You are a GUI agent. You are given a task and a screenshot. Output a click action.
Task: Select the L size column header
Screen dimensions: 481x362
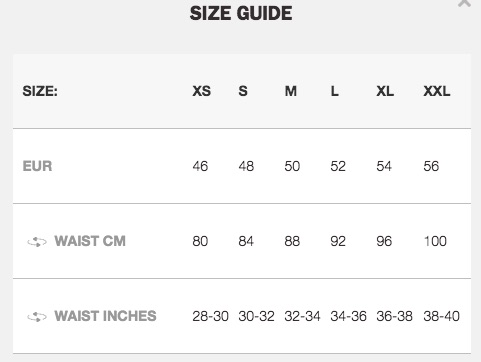pyautogui.click(x=335, y=91)
